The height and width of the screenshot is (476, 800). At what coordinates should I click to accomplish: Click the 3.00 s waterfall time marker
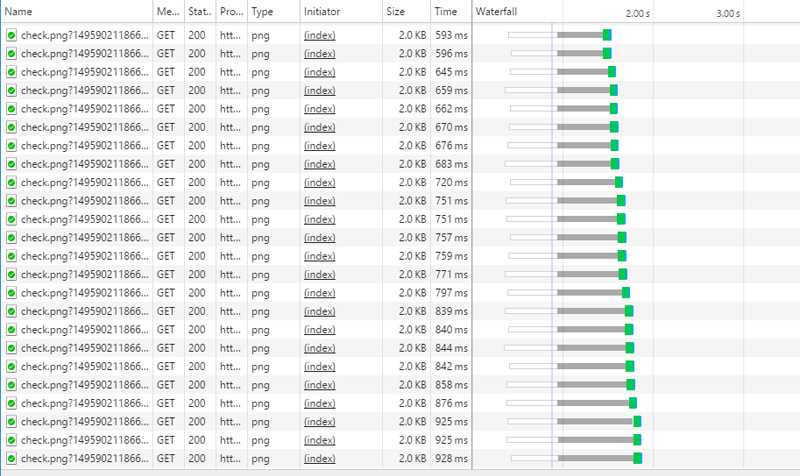point(728,14)
